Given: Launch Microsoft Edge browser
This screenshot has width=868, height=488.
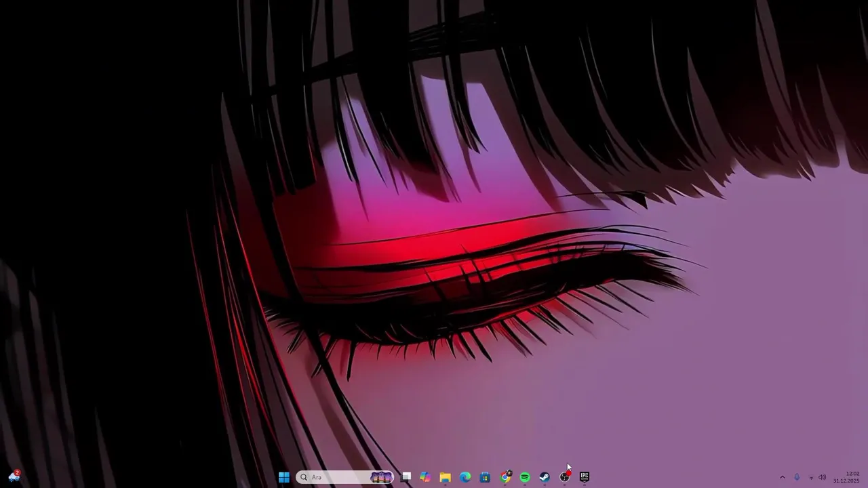Looking at the screenshot, I should point(465,477).
